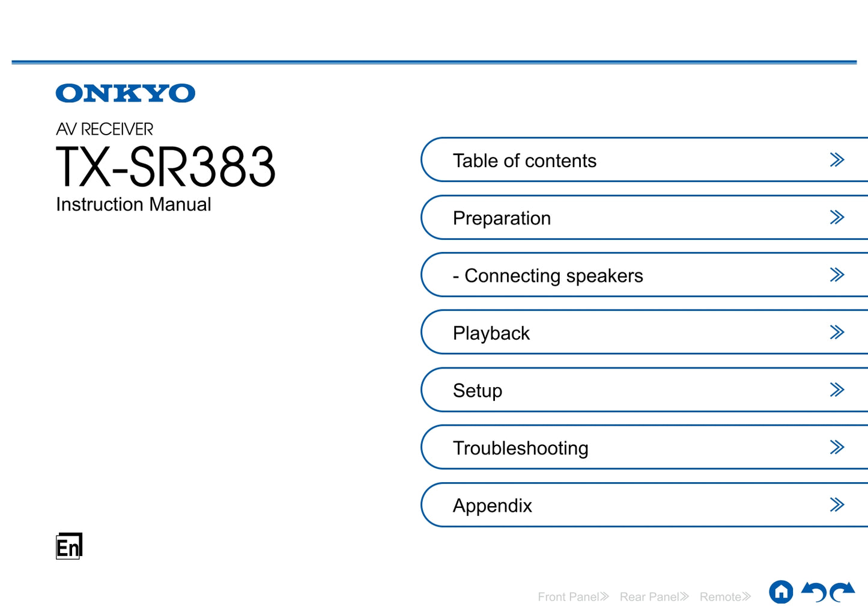This screenshot has height=615, width=868.
Task: Open the Table of contents section
Action: point(524,161)
